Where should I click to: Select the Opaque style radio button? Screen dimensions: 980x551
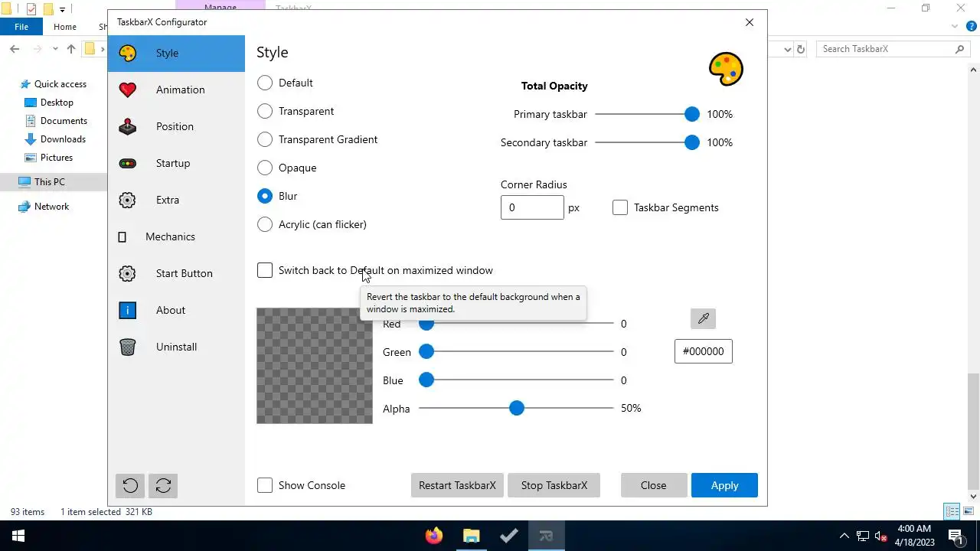pyautogui.click(x=265, y=168)
